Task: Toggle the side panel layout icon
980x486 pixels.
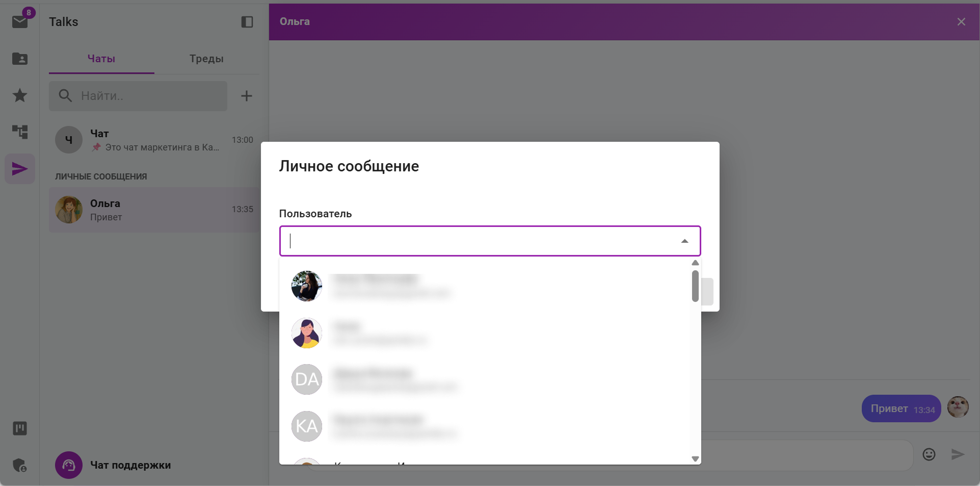Action: (x=247, y=22)
